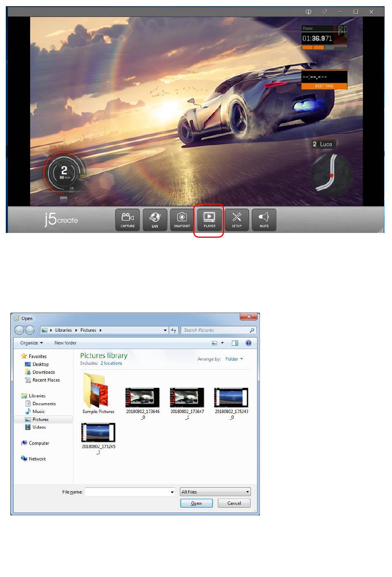Click the j5create window resize grip

pyautogui.click(x=381, y=230)
